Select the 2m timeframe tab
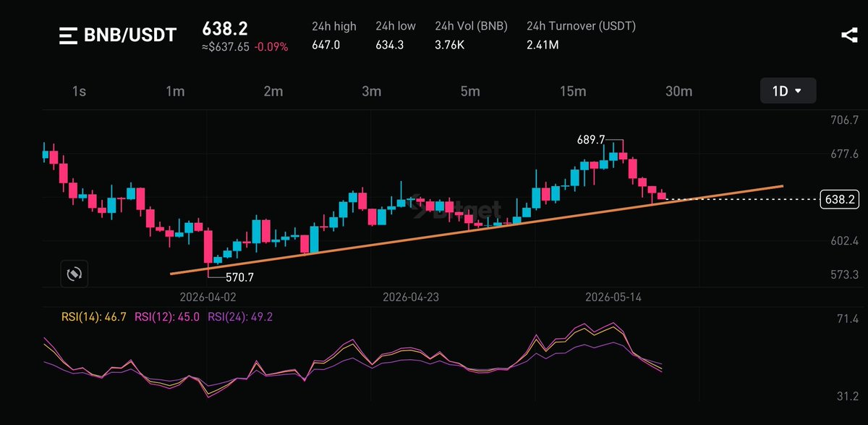 point(273,91)
